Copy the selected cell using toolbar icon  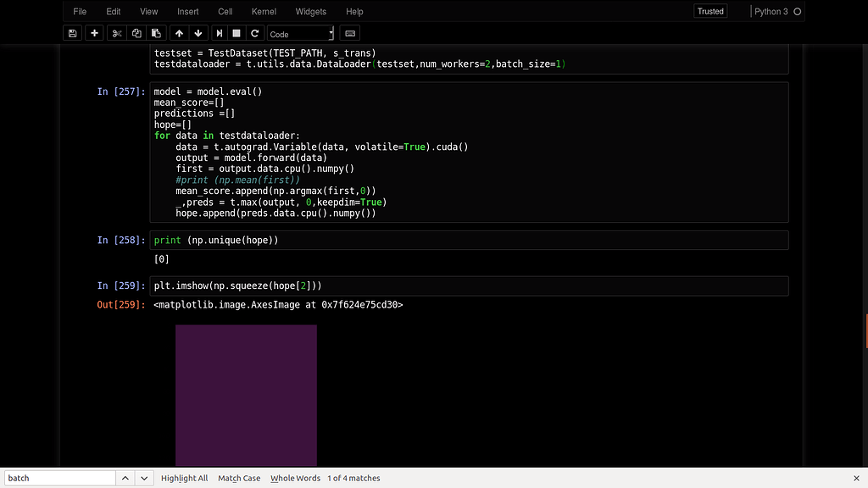click(136, 33)
